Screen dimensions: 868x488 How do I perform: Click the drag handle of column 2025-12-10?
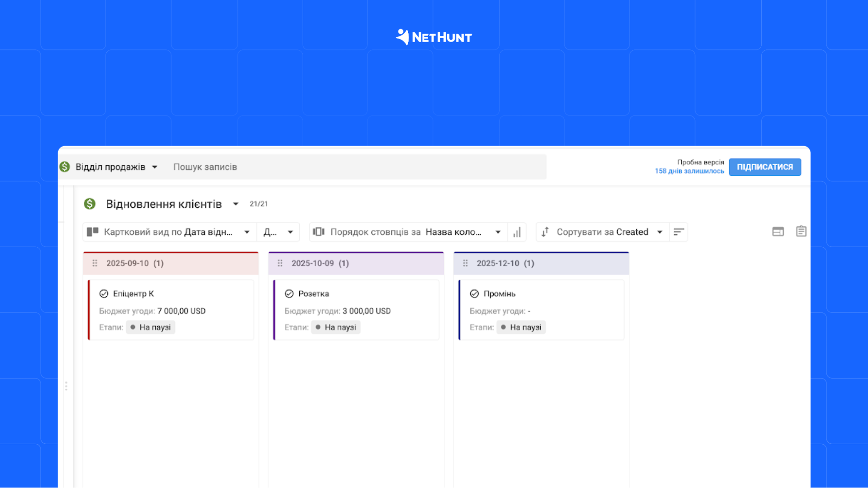465,263
